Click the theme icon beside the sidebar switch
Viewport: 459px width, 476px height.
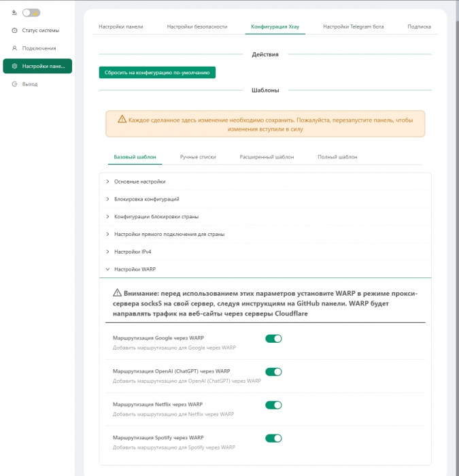coord(14,12)
